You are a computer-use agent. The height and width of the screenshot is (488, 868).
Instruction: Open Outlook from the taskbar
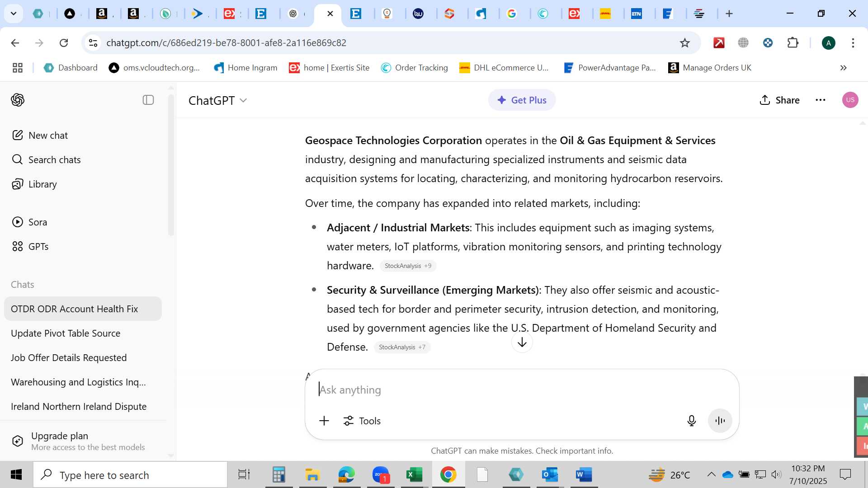[550, 475]
